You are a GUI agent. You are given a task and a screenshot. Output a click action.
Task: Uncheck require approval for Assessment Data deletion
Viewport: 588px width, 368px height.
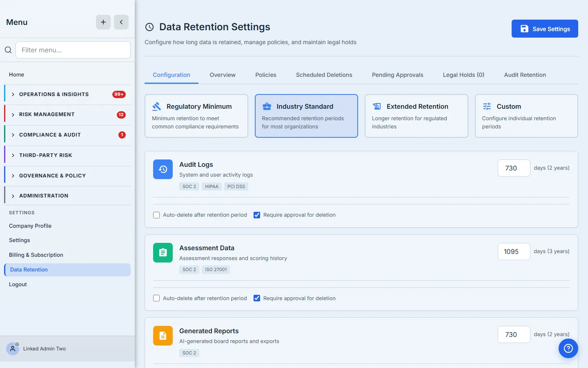257,298
